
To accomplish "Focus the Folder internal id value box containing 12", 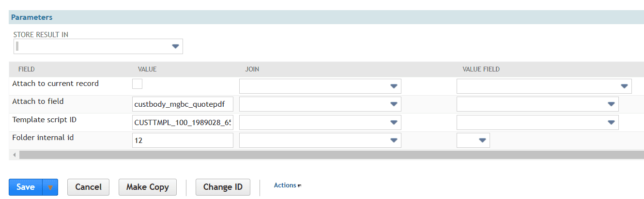I will tap(183, 141).
